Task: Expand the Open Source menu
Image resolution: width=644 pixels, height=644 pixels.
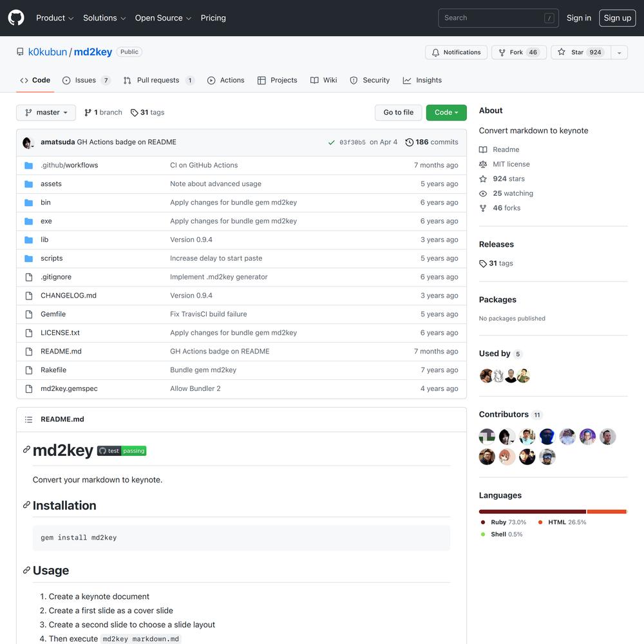Action: [163, 18]
